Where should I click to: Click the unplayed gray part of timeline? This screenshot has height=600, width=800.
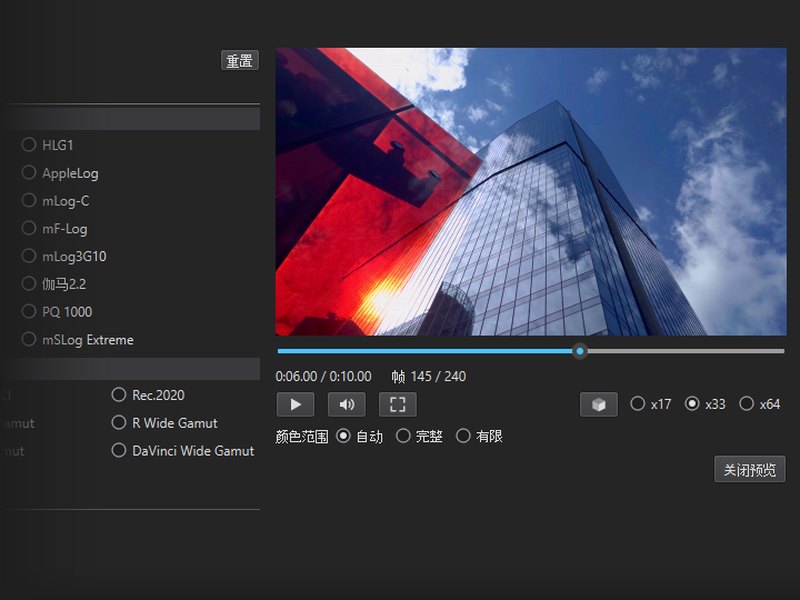click(685, 351)
